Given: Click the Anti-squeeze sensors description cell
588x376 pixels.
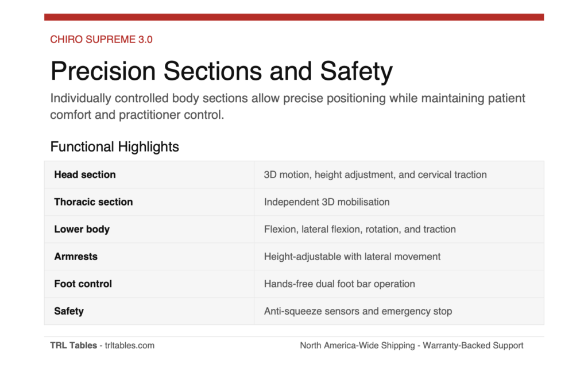Looking at the screenshot, I should (358, 311).
